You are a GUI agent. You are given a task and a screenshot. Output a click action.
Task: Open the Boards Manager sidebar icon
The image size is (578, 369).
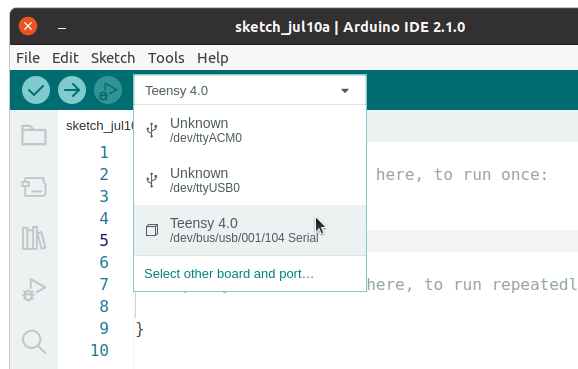pos(34,187)
